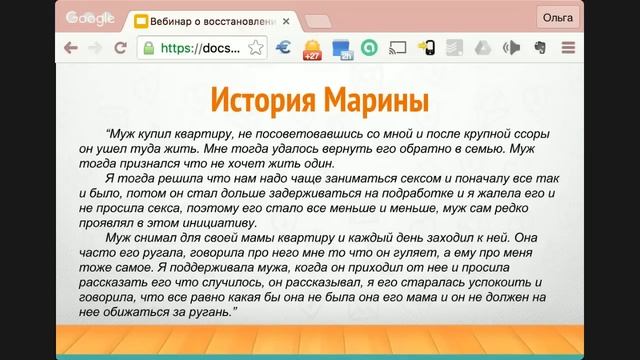Click the green circular extension icon
Image resolution: width=640 pixels, height=360 pixels.
click(369, 48)
